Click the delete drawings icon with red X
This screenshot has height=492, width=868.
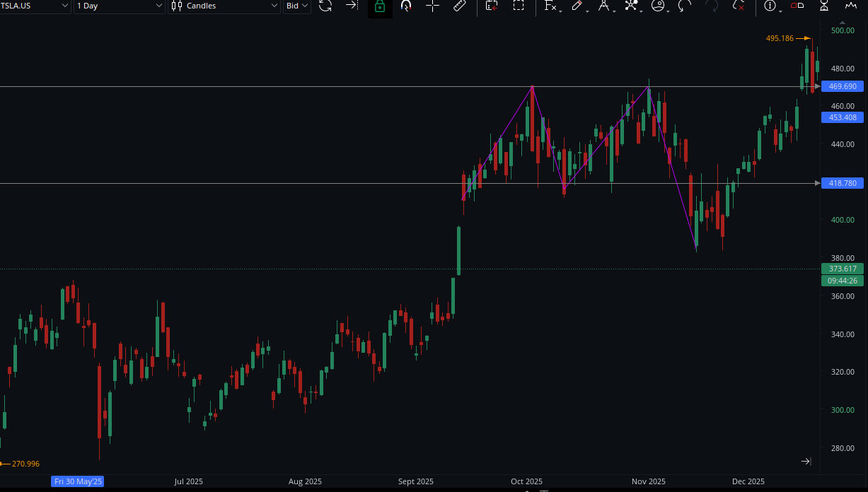(739, 6)
